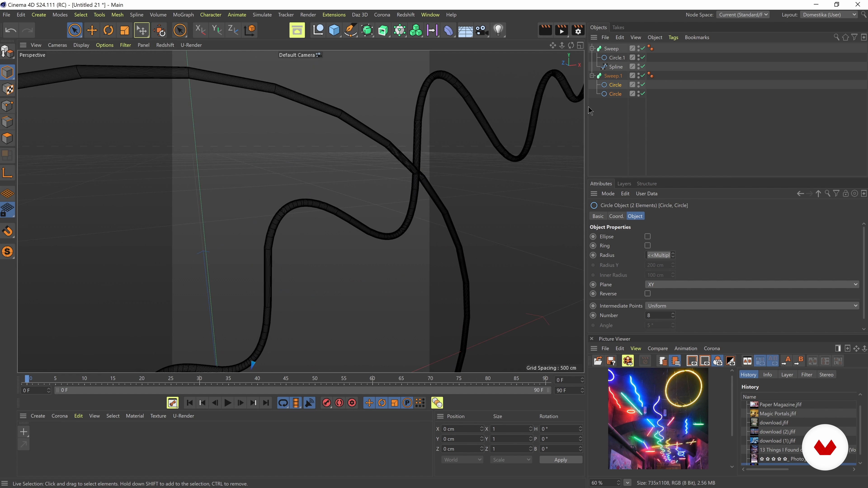Switch to Points mode
Viewport: 868px width, 488px height.
7,106
